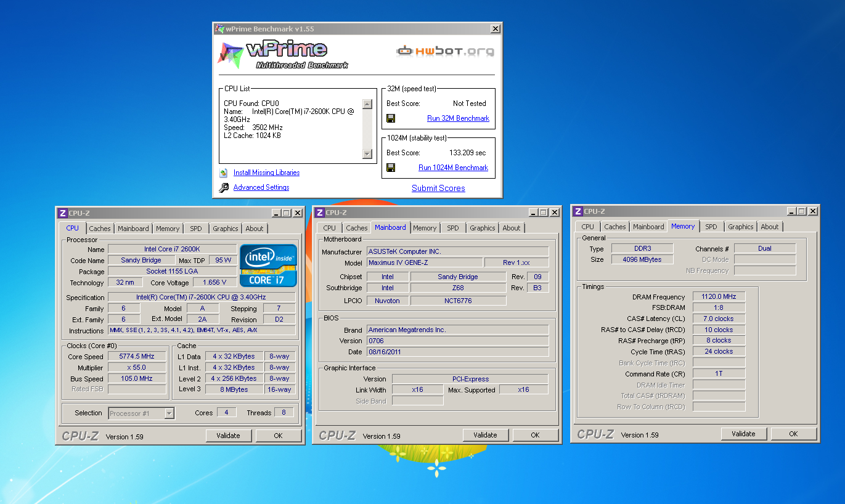Click the Command Rate value 1T
This screenshot has height=504, width=845.
click(719, 374)
